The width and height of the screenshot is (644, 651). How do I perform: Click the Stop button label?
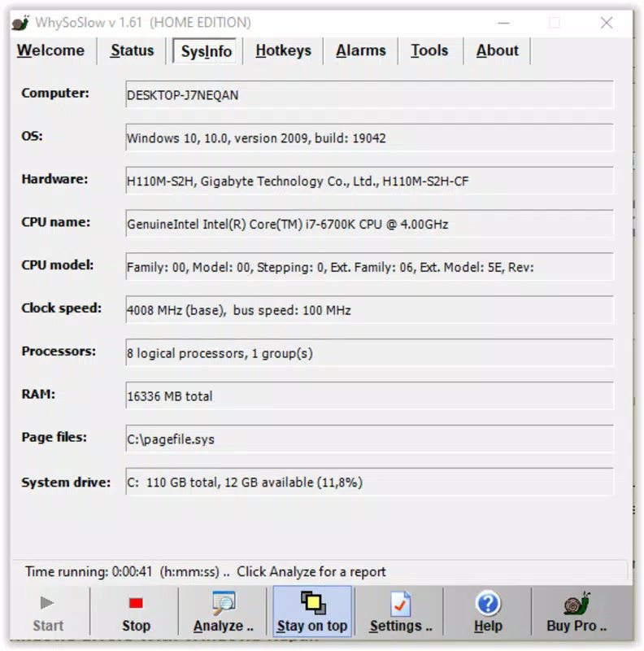136,626
